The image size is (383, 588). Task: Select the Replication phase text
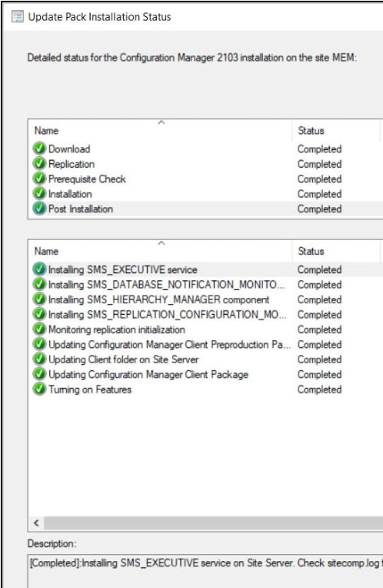pyautogui.click(x=72, y=164)
